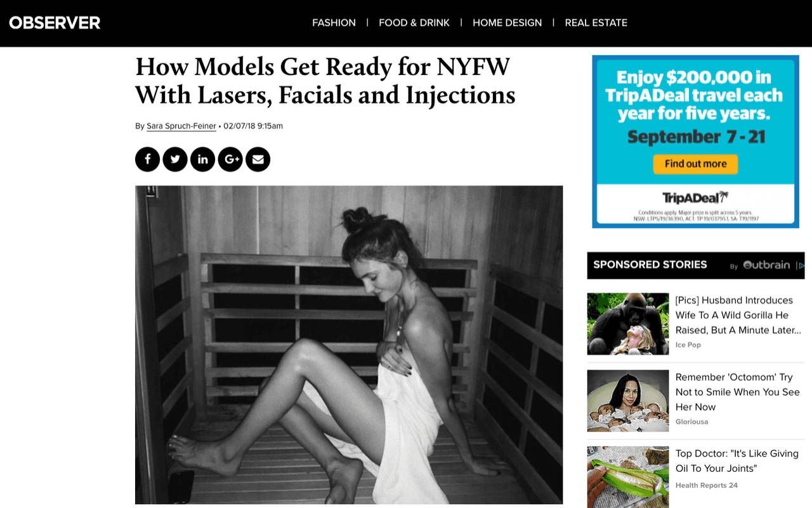Screen dimensions: 812x508
Task: Click the AdChoices icon beside Outbrain
Action: tap(801, 265)
